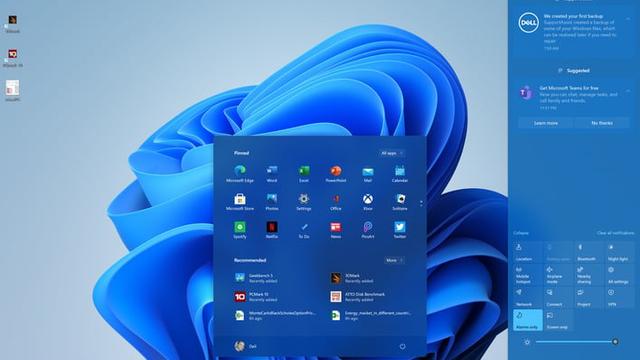This screenshot has width=640, height=360.
Task: Open the Network quick action tile
Action: (x=527, y=298)
